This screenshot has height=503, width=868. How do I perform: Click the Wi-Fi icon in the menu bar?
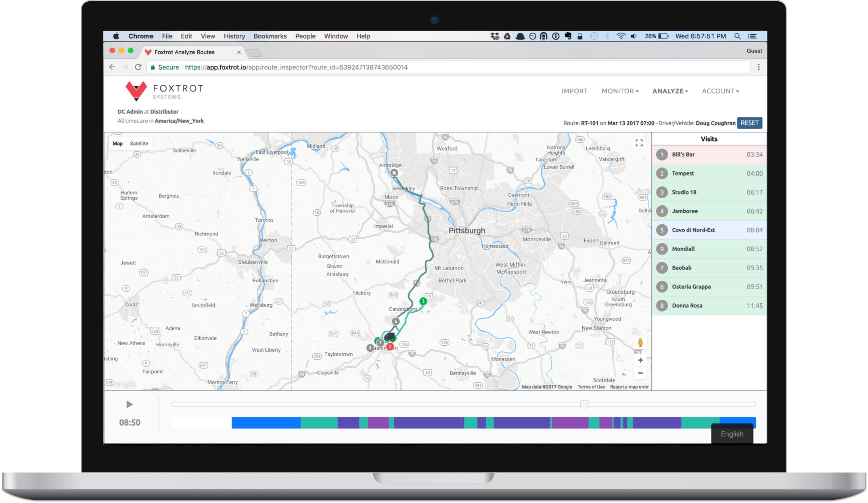(620, 36)
